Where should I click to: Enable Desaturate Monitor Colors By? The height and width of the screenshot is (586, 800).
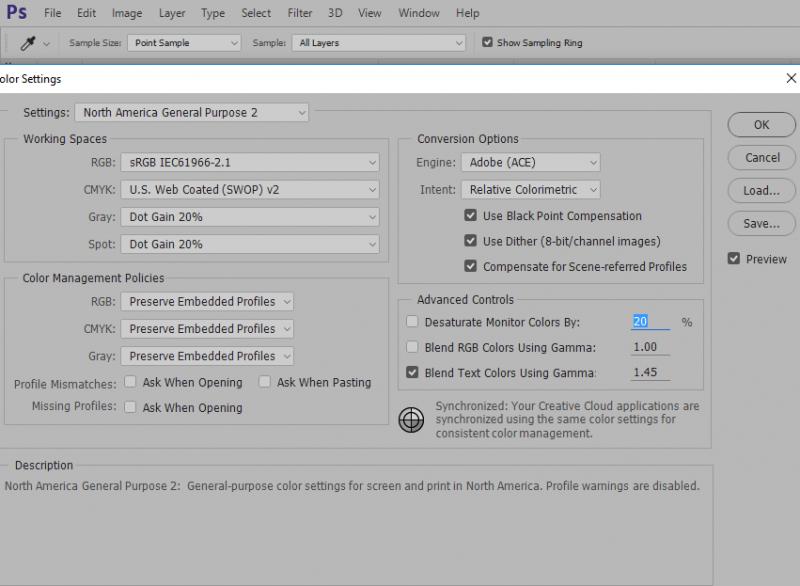point(412,321)
